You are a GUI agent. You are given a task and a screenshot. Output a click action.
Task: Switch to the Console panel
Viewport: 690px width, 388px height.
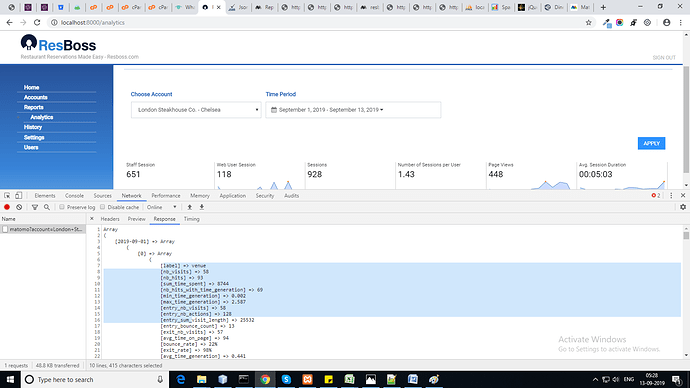tap(74, 195)
